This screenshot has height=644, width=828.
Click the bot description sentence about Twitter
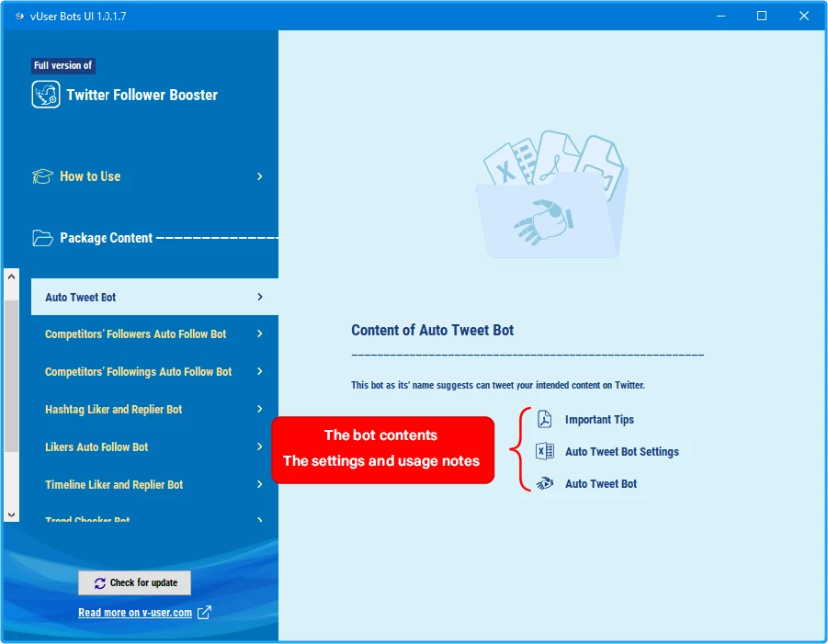(498, 385)
